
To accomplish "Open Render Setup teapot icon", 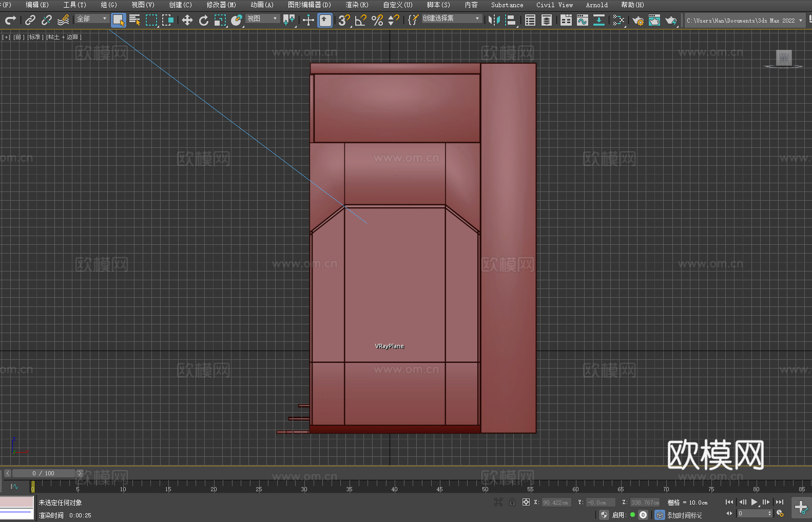I will click(x=638, y=20).
